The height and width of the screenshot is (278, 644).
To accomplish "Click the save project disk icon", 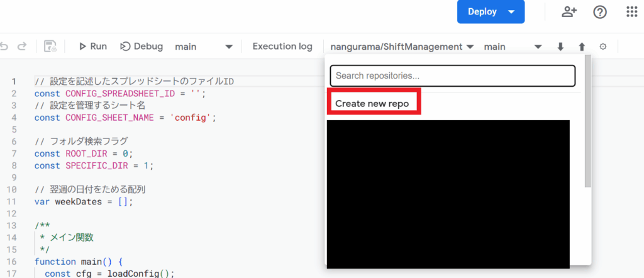I will click(50, 47).
